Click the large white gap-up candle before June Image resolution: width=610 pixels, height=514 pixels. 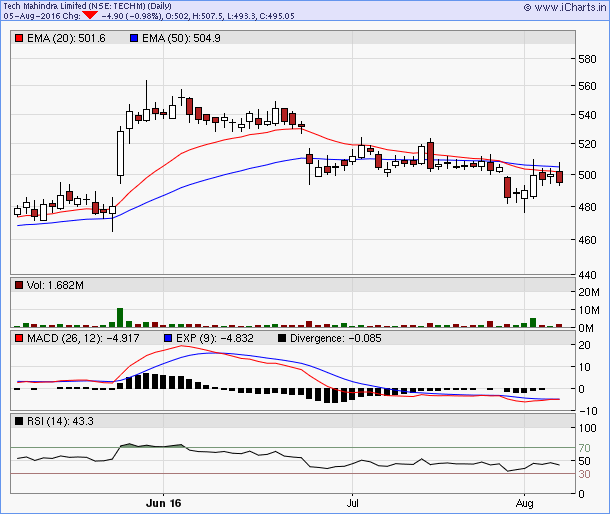[121, 153]
